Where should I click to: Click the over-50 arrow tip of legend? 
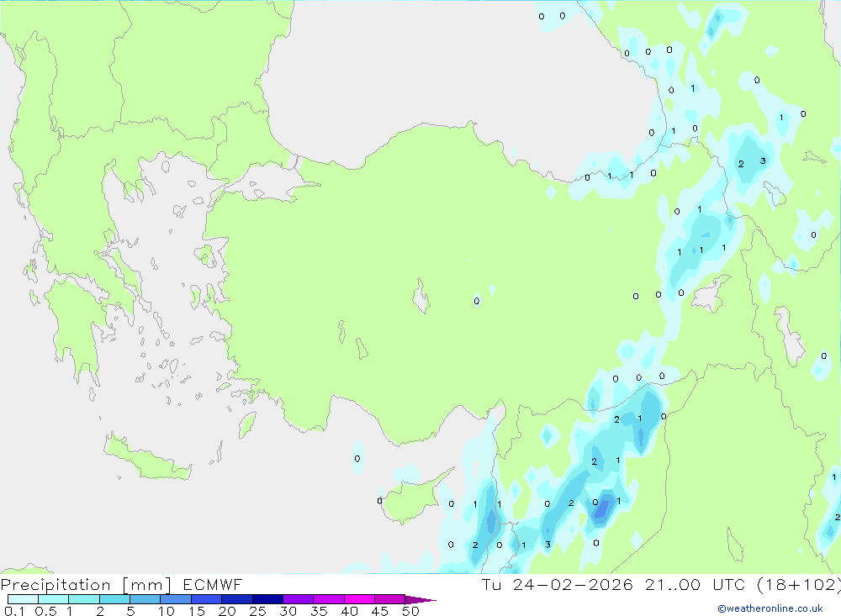pos(420,600)
